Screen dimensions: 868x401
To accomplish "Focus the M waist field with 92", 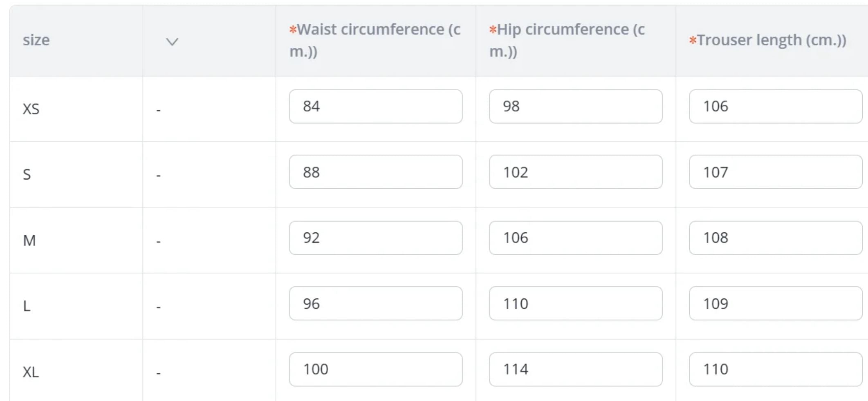I will tap(375, 238).
